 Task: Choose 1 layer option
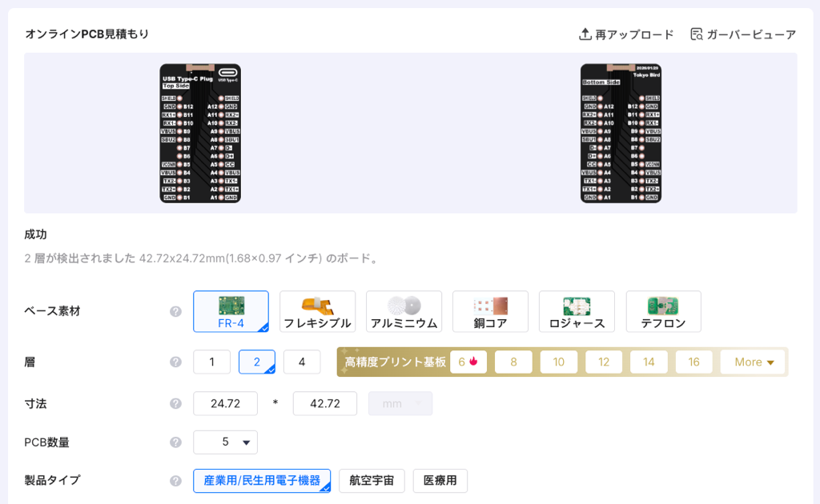(x=211, y=362)
